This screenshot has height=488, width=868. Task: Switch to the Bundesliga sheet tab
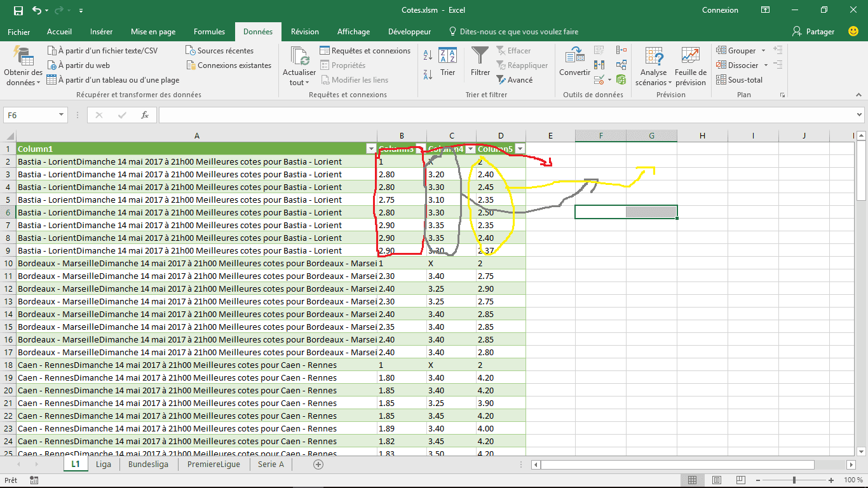point(148,464)
